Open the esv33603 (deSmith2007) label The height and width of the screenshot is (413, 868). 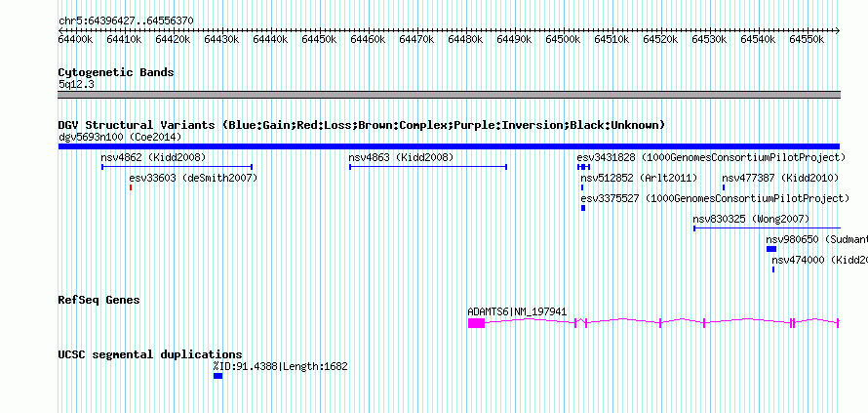tap(193, 178)
